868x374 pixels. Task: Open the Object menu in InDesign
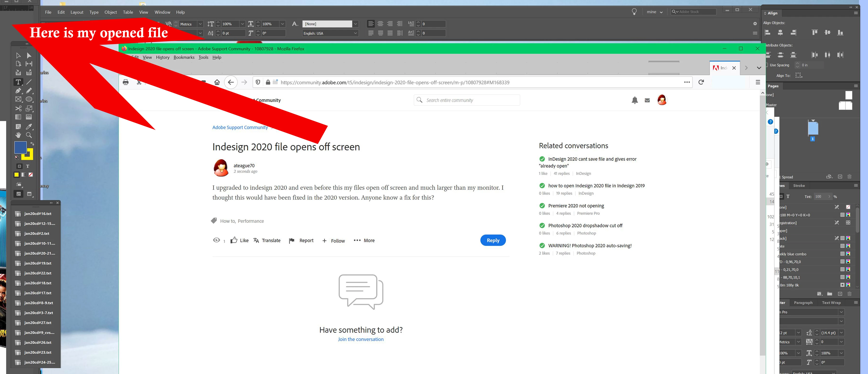(110, 12)
